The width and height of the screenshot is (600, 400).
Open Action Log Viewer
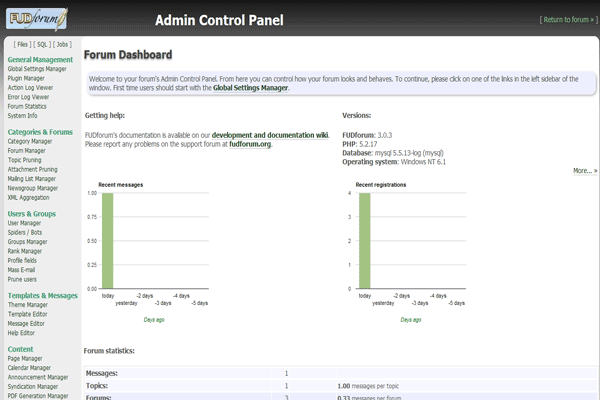coord(30,88)
